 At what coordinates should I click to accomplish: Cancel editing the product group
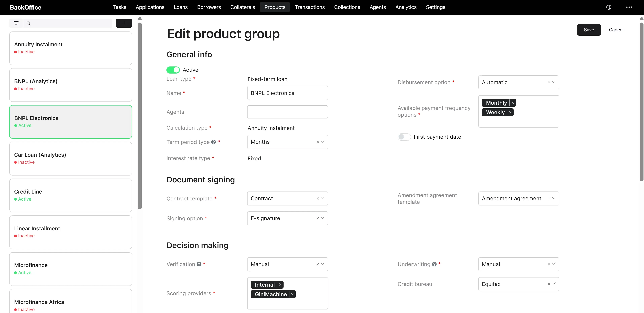point(616,30)
